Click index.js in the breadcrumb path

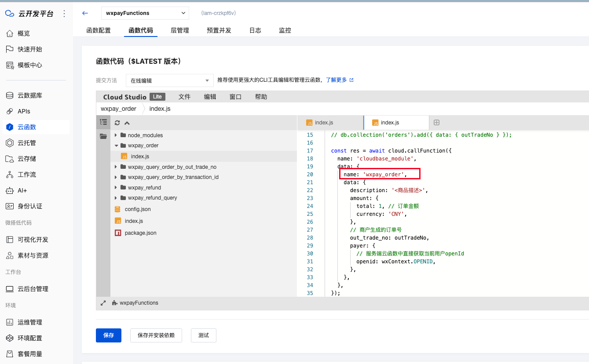160,109
